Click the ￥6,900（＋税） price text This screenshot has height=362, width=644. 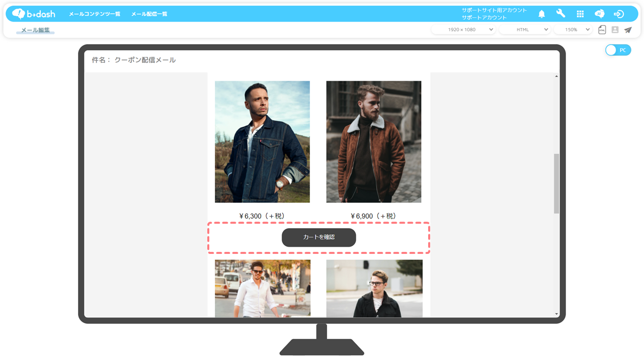point(374,216)
